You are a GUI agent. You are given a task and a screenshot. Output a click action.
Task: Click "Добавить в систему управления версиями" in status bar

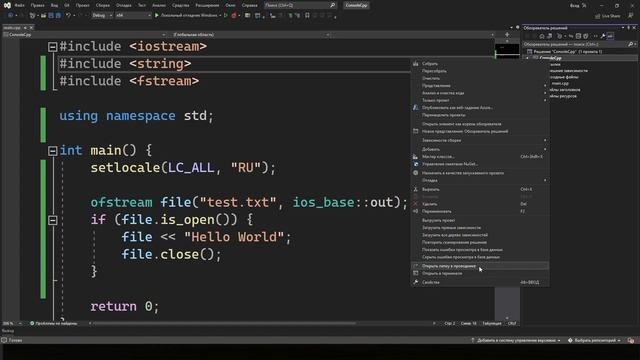516,340
